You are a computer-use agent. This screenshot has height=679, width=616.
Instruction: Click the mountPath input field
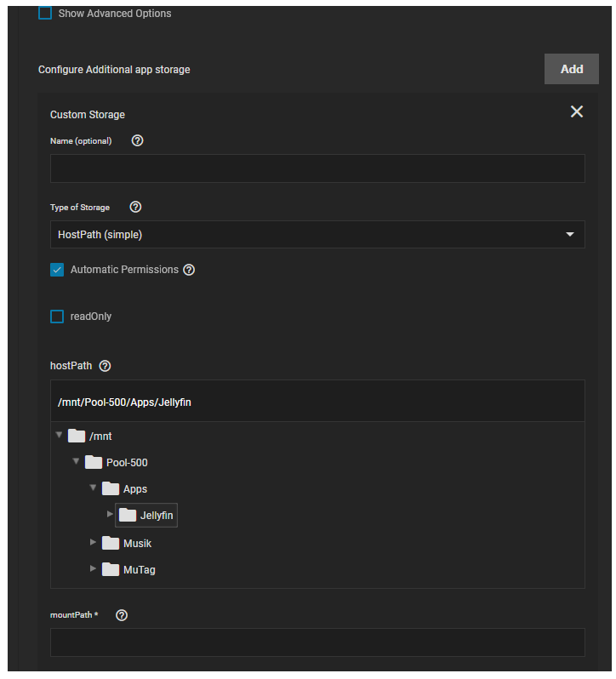317,642
